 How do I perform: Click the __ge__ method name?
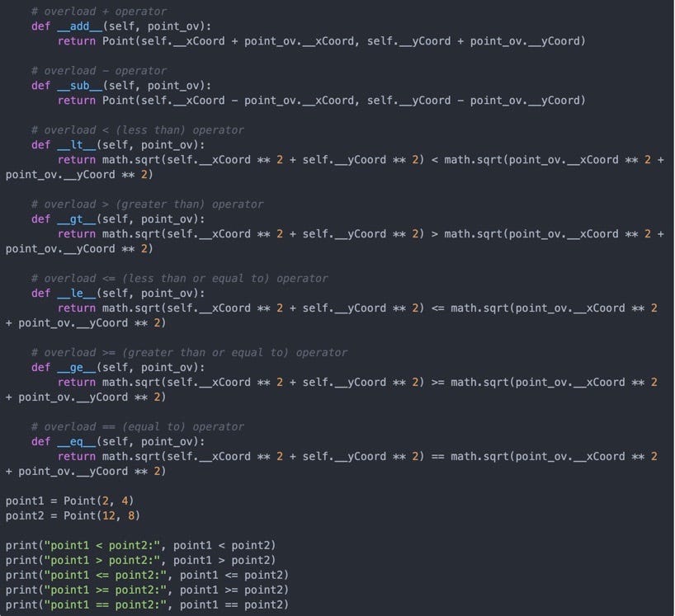pos(77,368)
